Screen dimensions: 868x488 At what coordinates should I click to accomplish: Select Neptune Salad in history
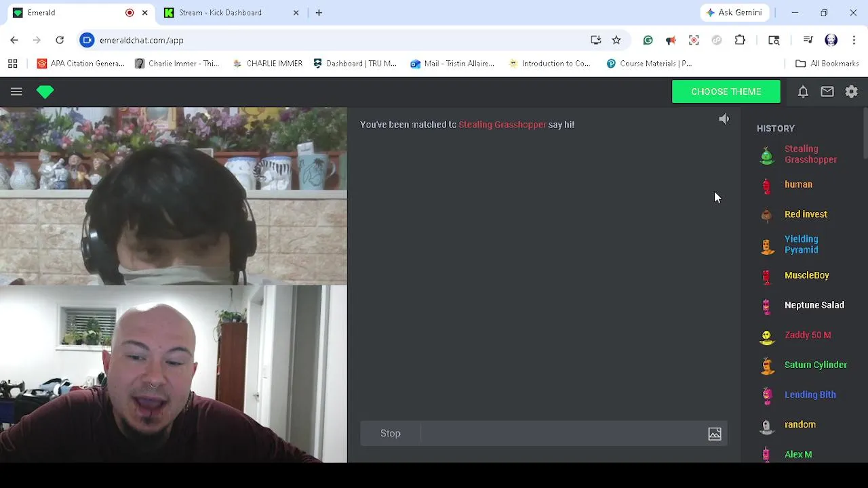(814, 305)
